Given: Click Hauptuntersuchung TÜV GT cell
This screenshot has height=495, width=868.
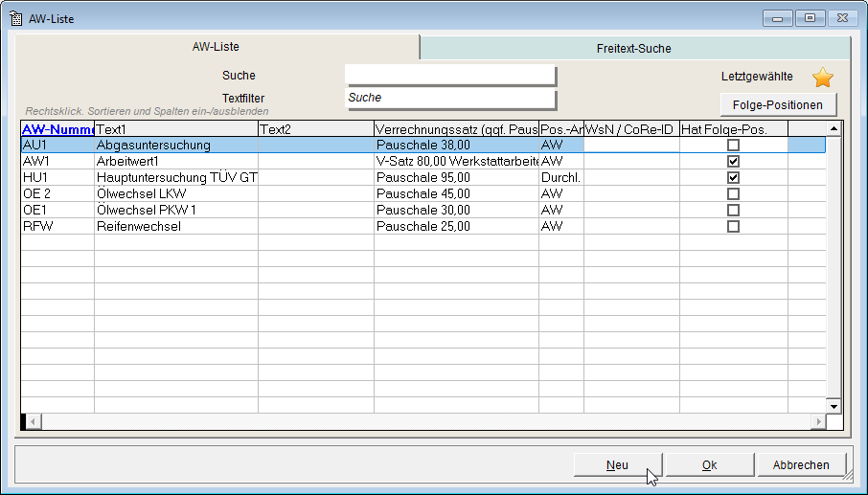Looking at the screenshot, I should pyautogui.click(x=176, y=177).
